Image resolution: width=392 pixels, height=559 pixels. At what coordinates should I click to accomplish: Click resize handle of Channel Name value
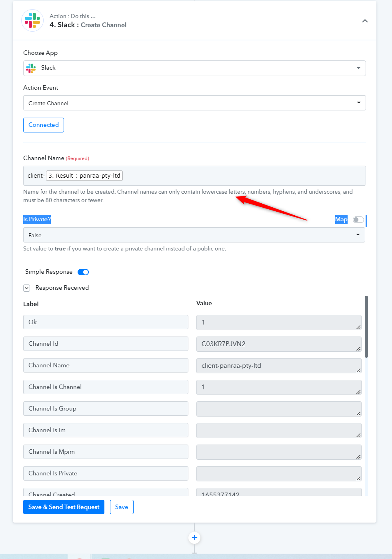coord(358,370)
